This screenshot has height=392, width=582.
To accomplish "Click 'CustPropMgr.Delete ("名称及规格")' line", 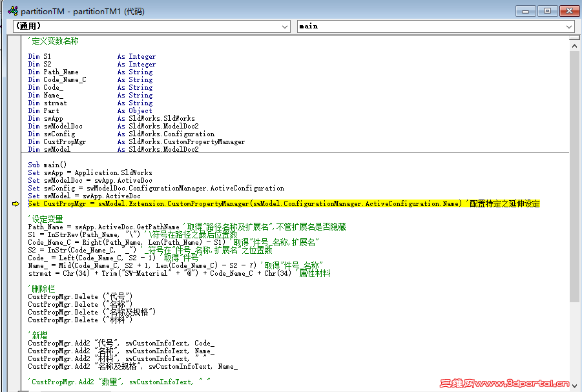I will pyautogui.click(x=92, y=312).
